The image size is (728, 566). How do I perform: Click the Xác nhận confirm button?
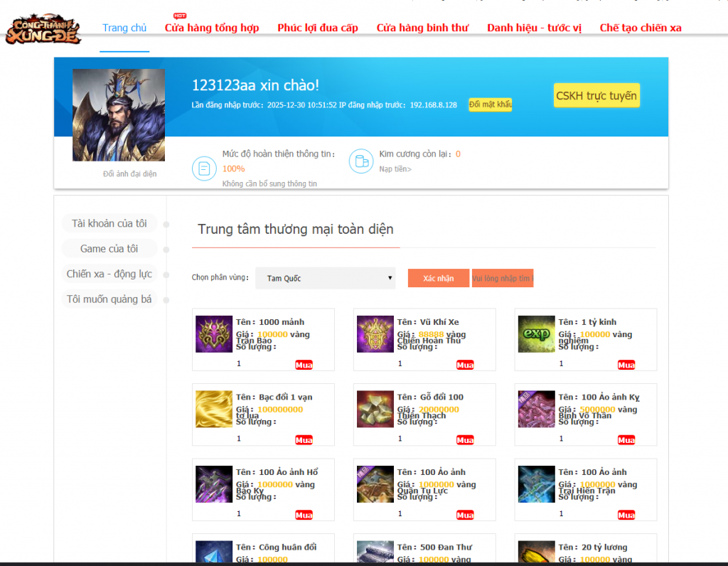click(x=438, y=278)
